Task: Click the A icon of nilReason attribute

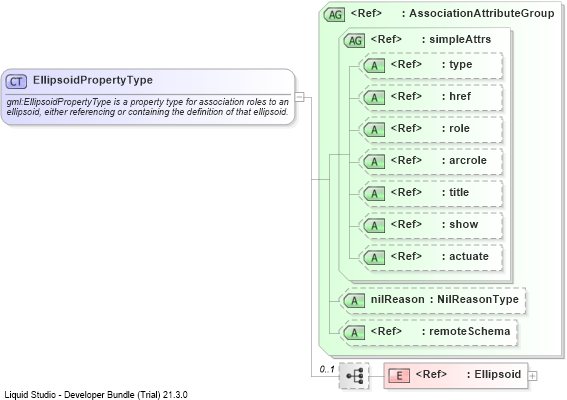Action: tap(354, 301)
